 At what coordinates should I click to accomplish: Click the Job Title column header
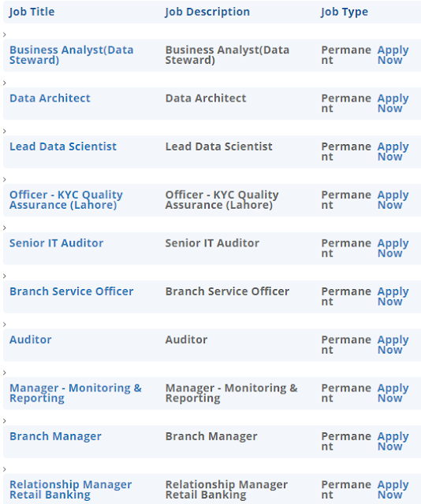32,12
